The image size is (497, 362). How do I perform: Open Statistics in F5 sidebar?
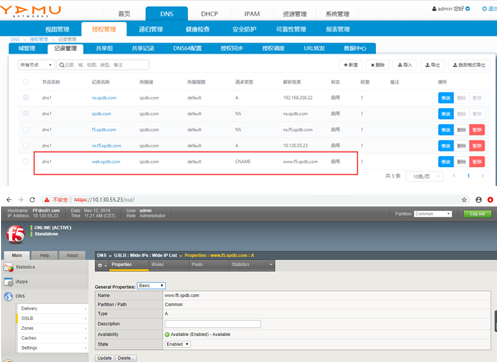click(25, 267)
